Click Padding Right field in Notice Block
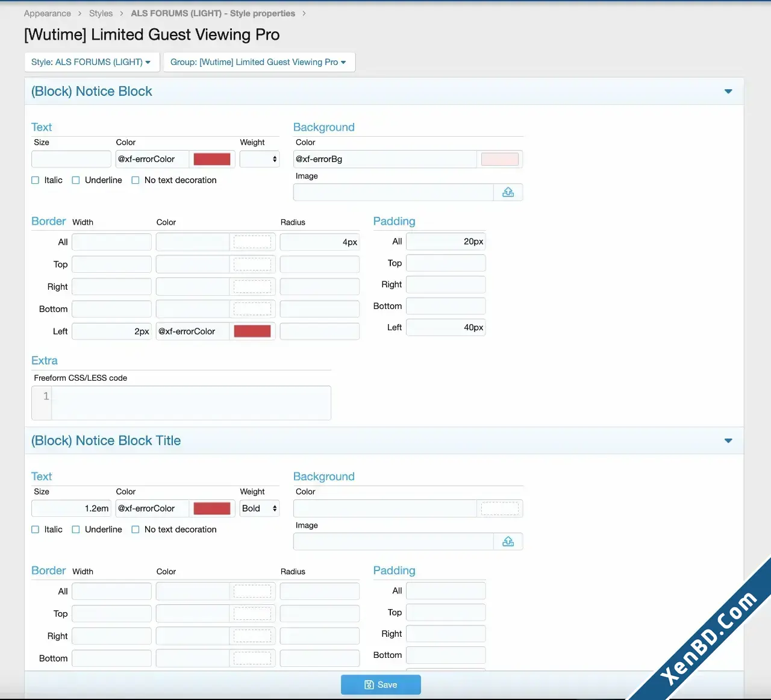 [446, 284]
